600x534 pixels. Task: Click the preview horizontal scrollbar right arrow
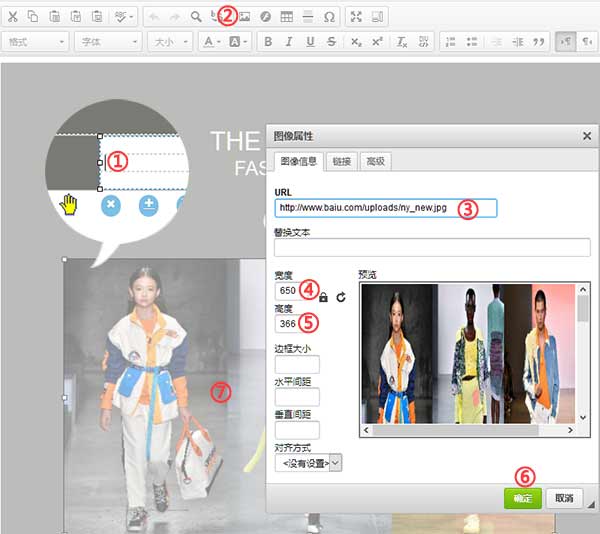point(570,430)
